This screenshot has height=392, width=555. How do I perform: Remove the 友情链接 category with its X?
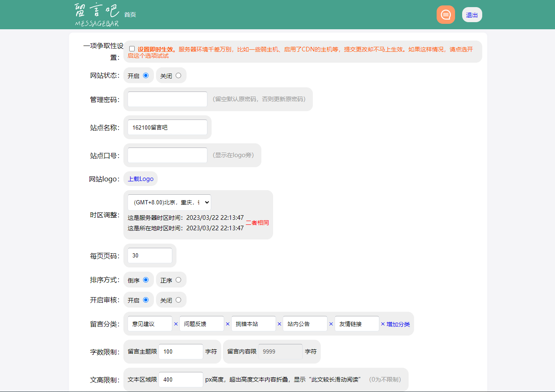coord(383,324)
